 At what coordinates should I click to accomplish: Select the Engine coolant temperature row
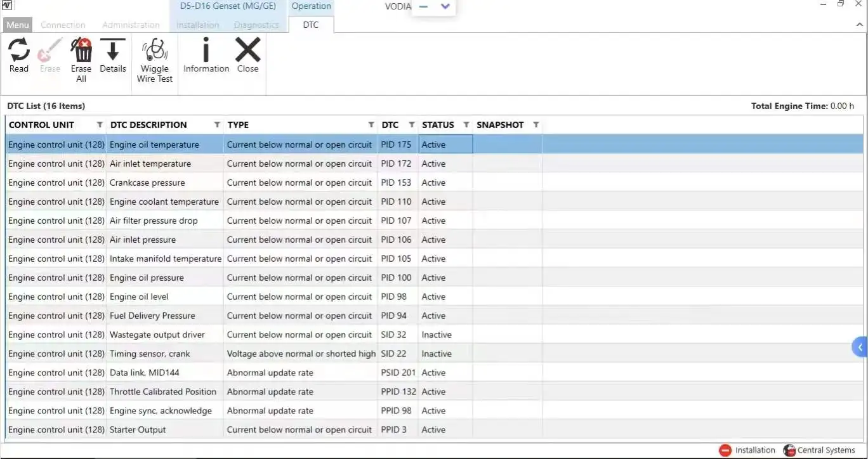[x=434, y=202]
